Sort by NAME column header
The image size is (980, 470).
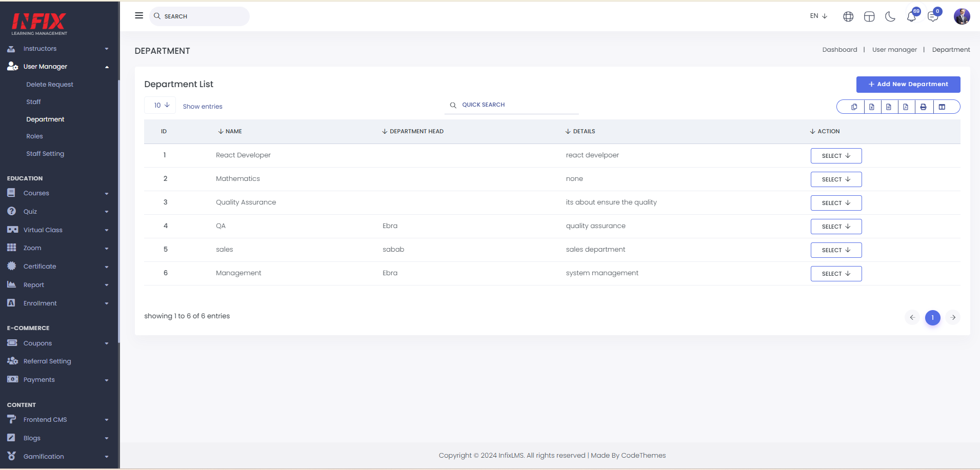coord(230,131)
